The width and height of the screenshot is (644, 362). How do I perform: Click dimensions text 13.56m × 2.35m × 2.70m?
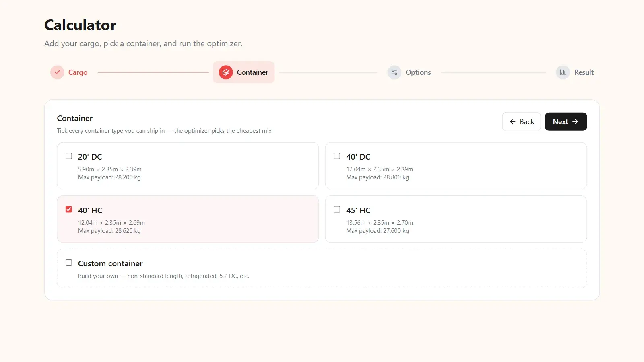[380, 223]
